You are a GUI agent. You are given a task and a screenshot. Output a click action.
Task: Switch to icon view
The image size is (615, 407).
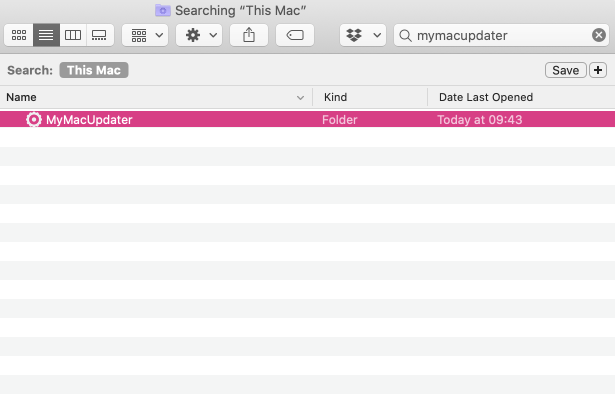(x=19, y=35)
